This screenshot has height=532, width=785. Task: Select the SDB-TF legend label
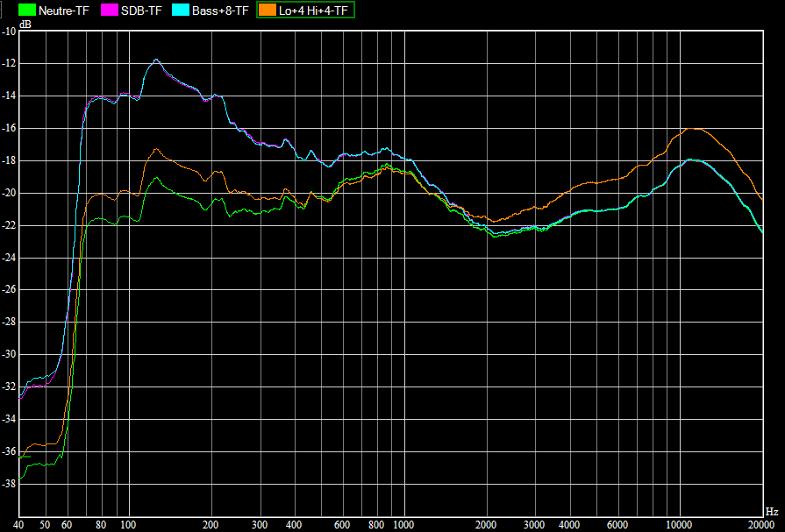[140, 11]
